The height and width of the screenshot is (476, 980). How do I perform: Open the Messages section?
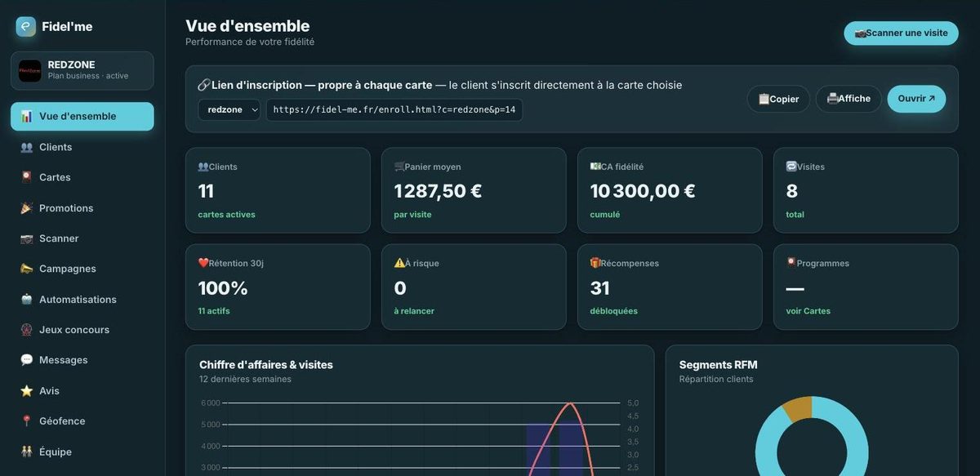pos(82,360)
